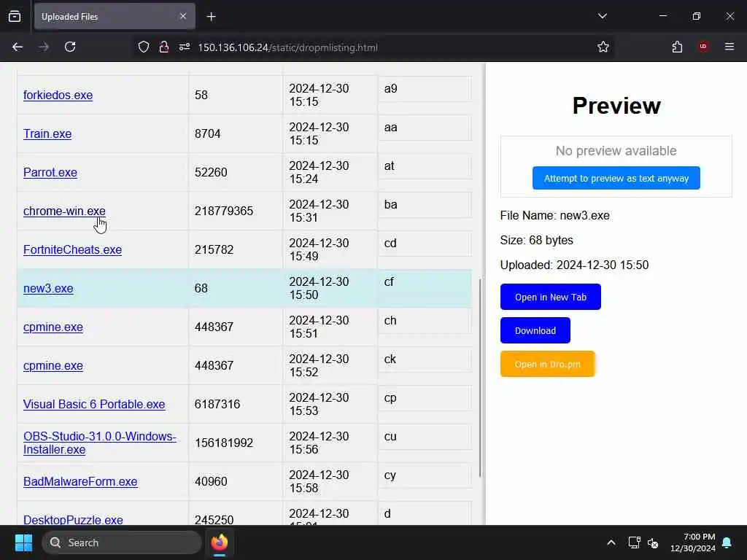Select the 2024-12-30 15:49 date cell
This screenshot has height=560, width=747.
click(x=330, y=249)
